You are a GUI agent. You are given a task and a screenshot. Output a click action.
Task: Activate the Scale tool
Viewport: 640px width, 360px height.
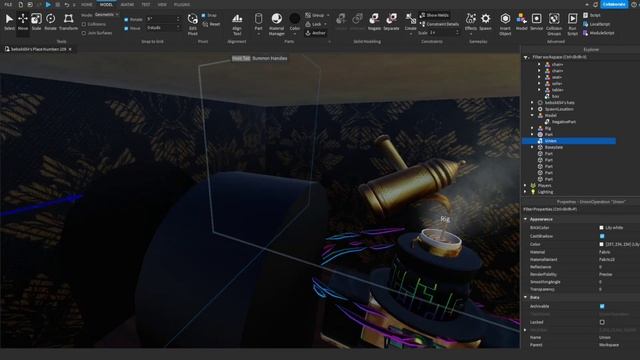(x=36, y=22)
